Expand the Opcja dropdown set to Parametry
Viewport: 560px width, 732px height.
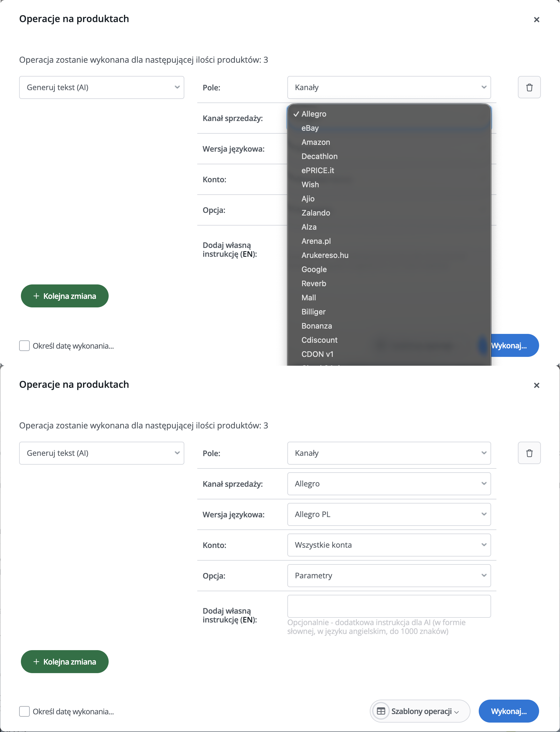(389, 576)
